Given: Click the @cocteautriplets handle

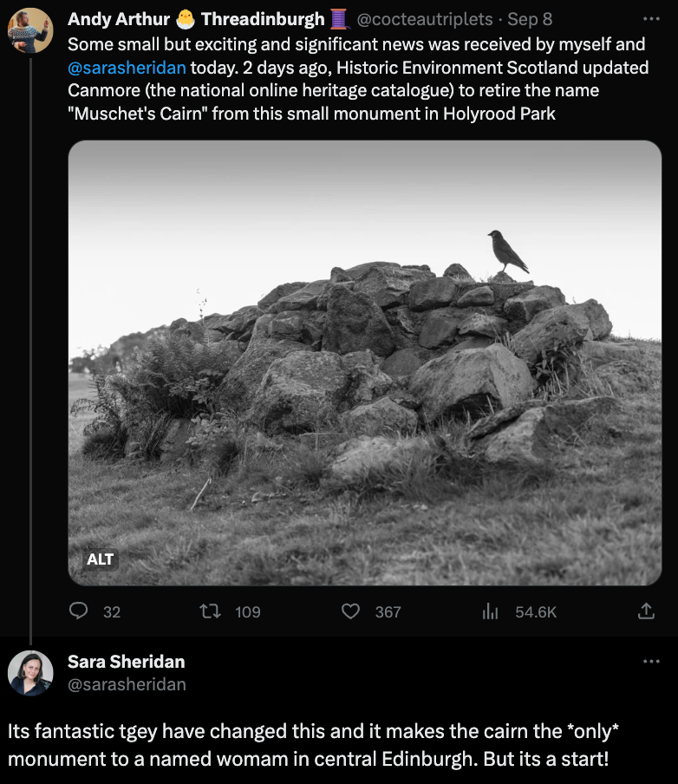Looking at the screenshot, I should [425, 19].
